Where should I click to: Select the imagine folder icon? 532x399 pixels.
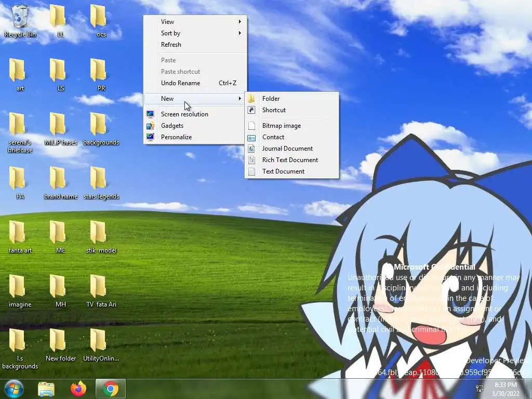[x=20, y=291]
